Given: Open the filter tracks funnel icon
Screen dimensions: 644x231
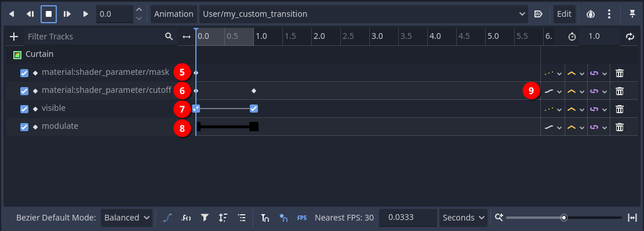Looking at the screenshot, I should (205, 218).
